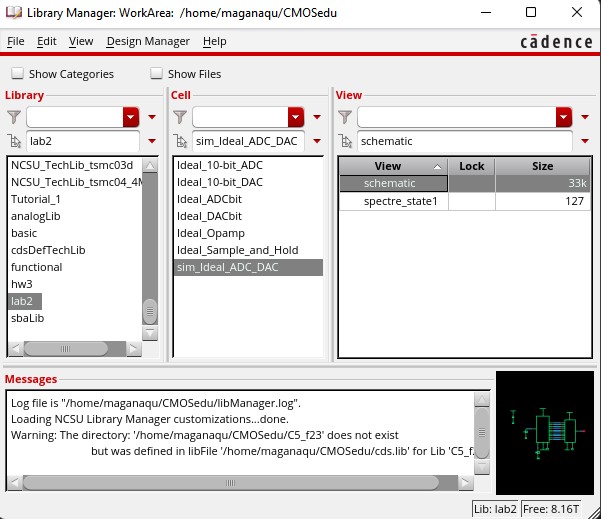The width and height of the screenshot is (601, 519).
Task: Click the schematic preview thumbnail
Action: [x=544, y=427]
